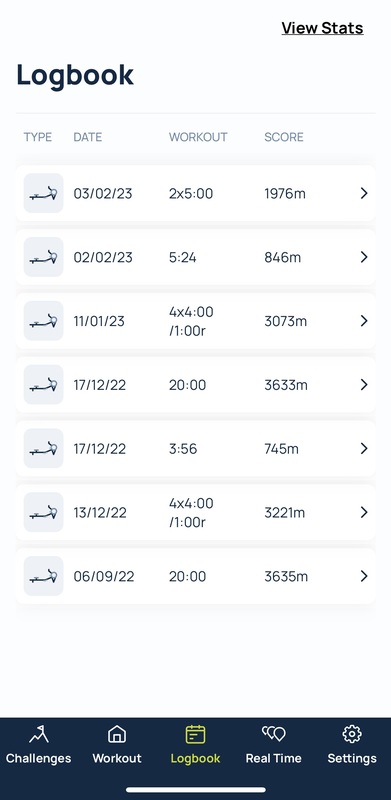This screenshot has height=800, width=391.
Task: Open the 13/12/22 interval workout row
Action: 196,512
